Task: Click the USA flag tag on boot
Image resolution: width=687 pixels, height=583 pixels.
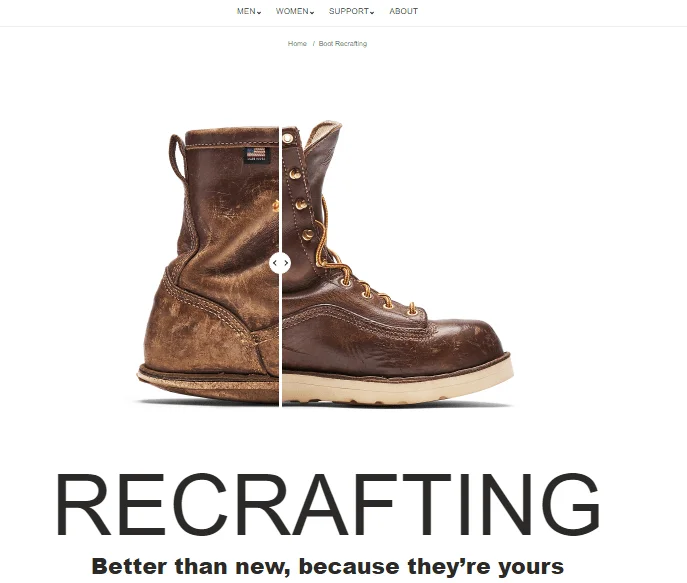Action: point(256,155)
